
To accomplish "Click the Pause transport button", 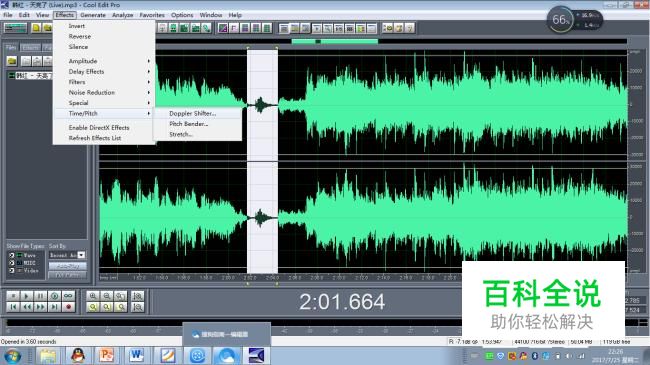I will (41, 296).
